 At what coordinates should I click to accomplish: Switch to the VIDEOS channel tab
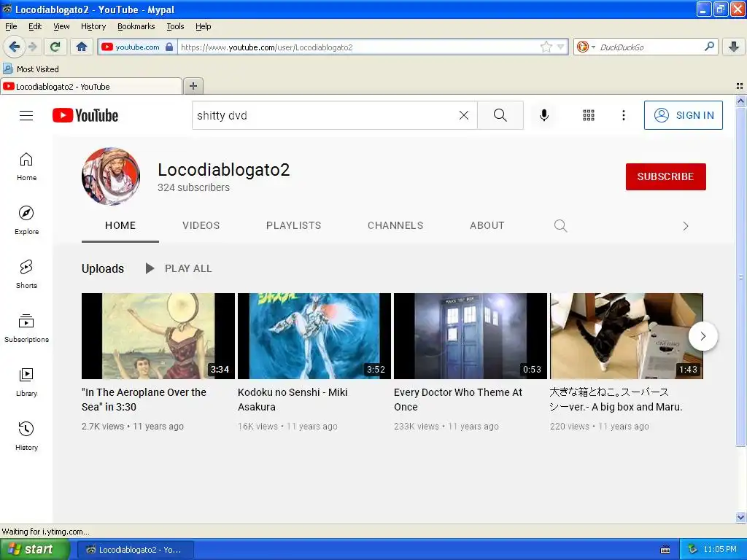(201, 226)
